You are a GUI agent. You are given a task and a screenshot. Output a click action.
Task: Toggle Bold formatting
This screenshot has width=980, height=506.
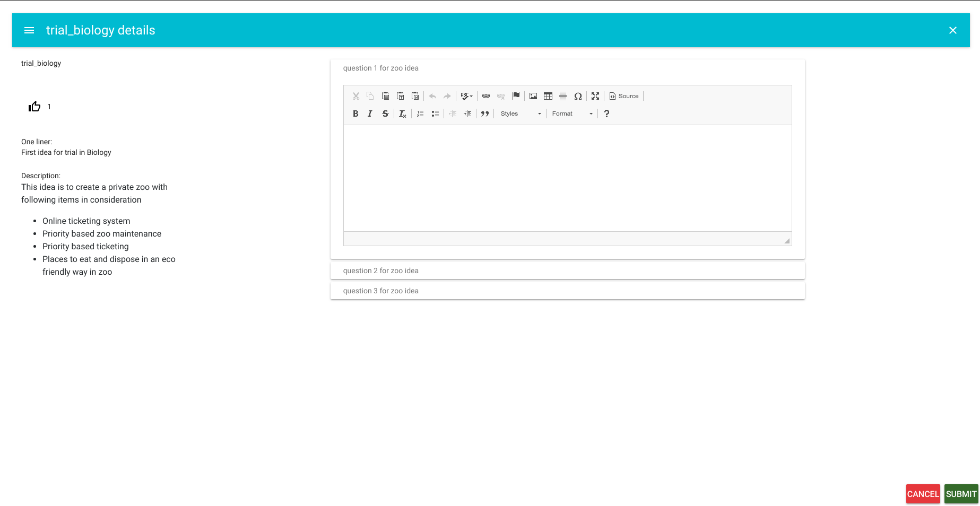pos(355,114)
